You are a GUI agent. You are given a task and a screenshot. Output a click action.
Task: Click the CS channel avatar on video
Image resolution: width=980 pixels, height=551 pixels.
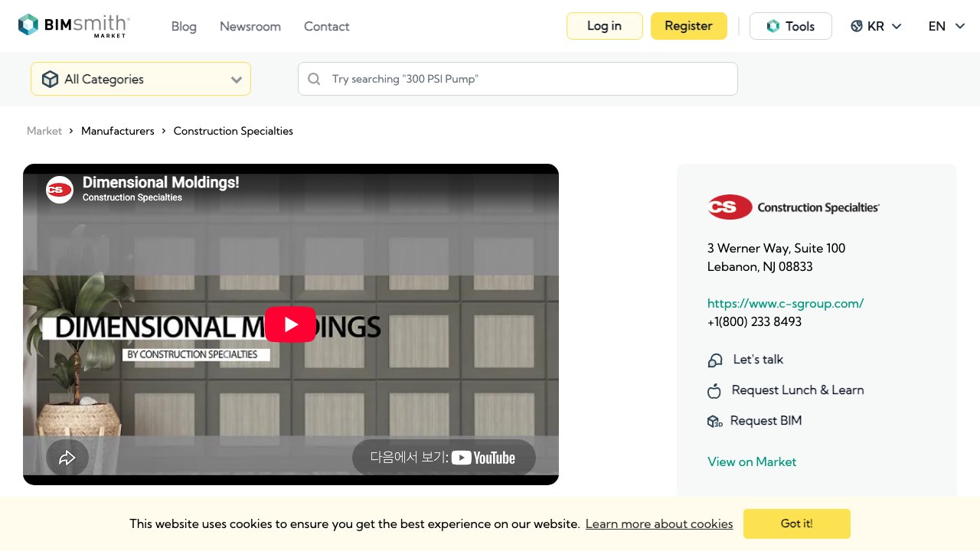click(x=60, y=190)
